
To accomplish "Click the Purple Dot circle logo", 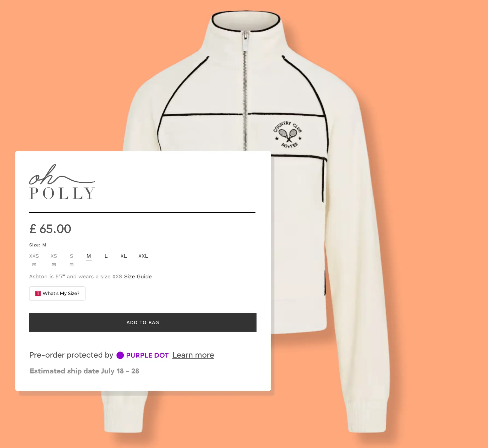I will click(x=120, y=355).
